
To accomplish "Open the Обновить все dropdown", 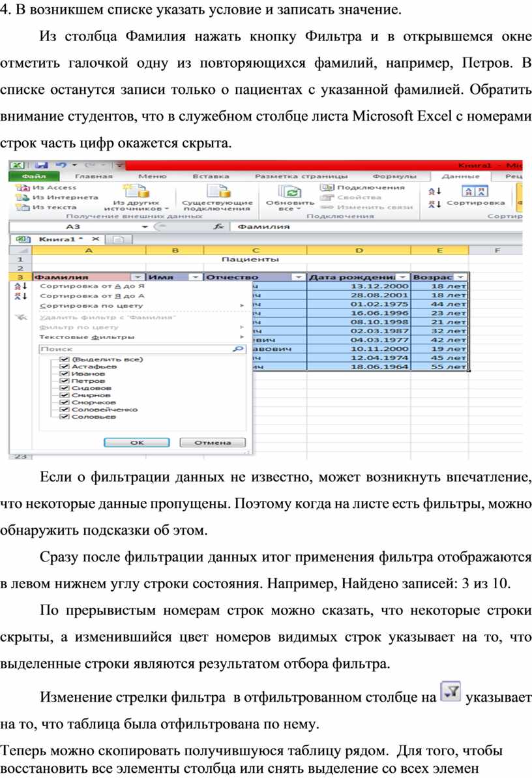I will [x=290, y=198].
